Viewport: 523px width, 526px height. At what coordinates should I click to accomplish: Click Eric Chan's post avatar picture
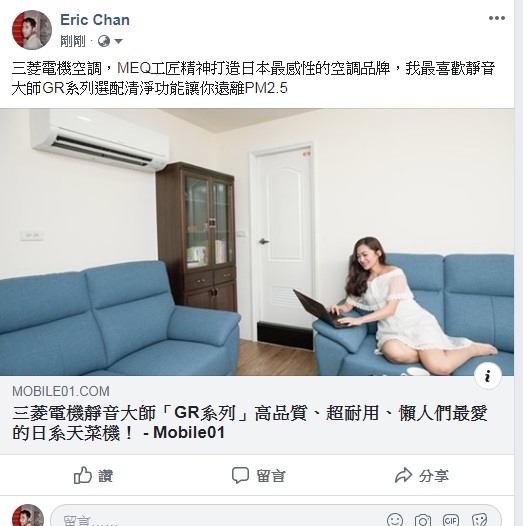(32, 30)
